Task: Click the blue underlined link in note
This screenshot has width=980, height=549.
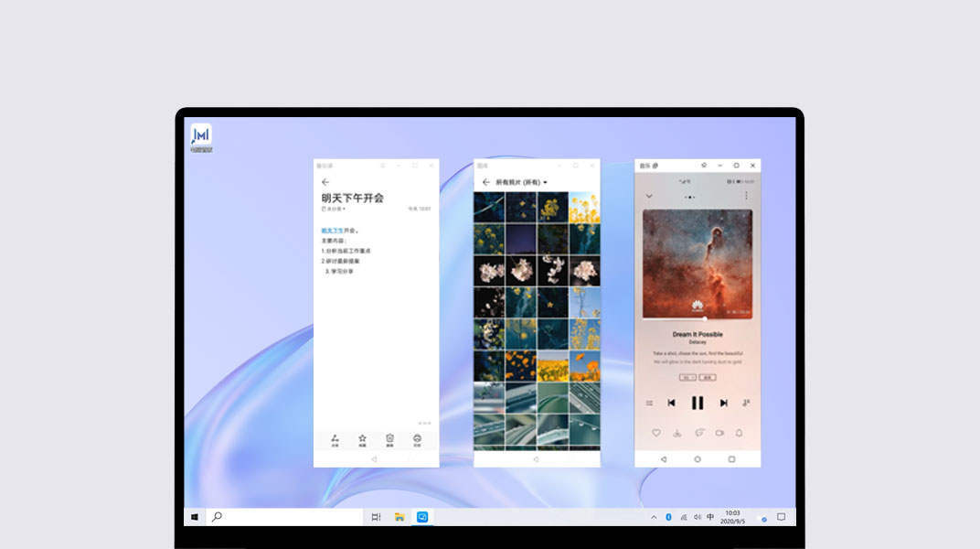Action: 334,231
